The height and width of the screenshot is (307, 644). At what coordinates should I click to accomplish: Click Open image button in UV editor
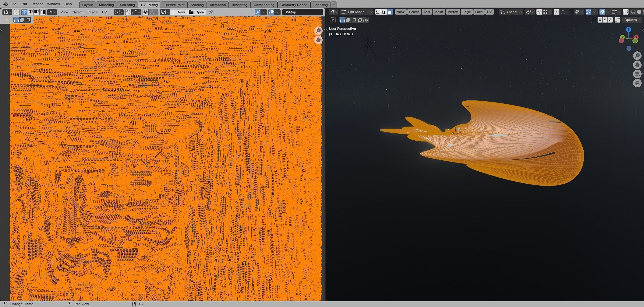coord(196,12)
